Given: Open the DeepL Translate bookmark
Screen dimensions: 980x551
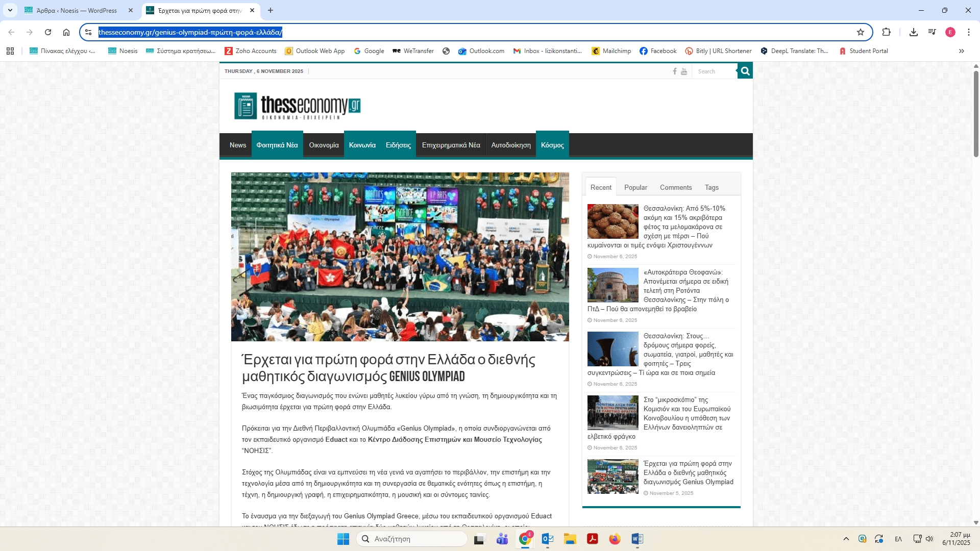Looking at the screenshot, I should click(x=794, y=51).
